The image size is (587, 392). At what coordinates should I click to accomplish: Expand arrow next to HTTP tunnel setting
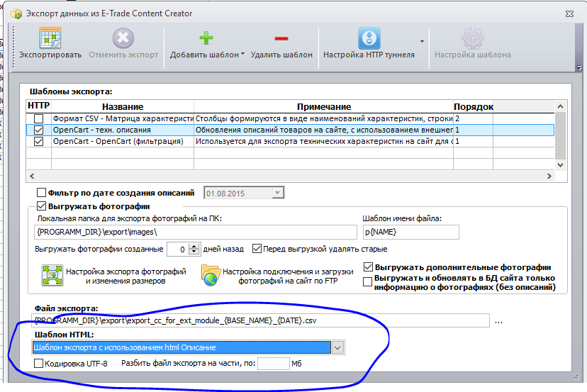(x=422, y=41)
